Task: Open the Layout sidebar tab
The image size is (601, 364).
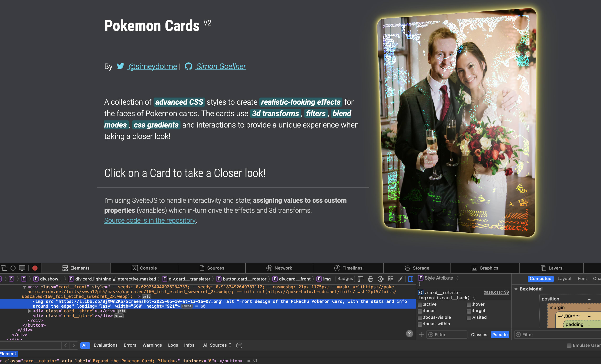Action: pyautogui.click(x=564, y=279)
